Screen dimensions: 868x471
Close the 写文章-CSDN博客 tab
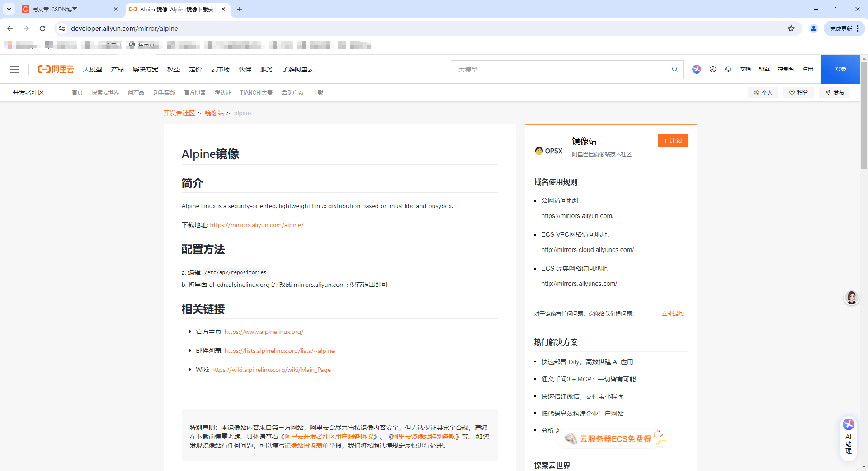(x=116, y=9)
